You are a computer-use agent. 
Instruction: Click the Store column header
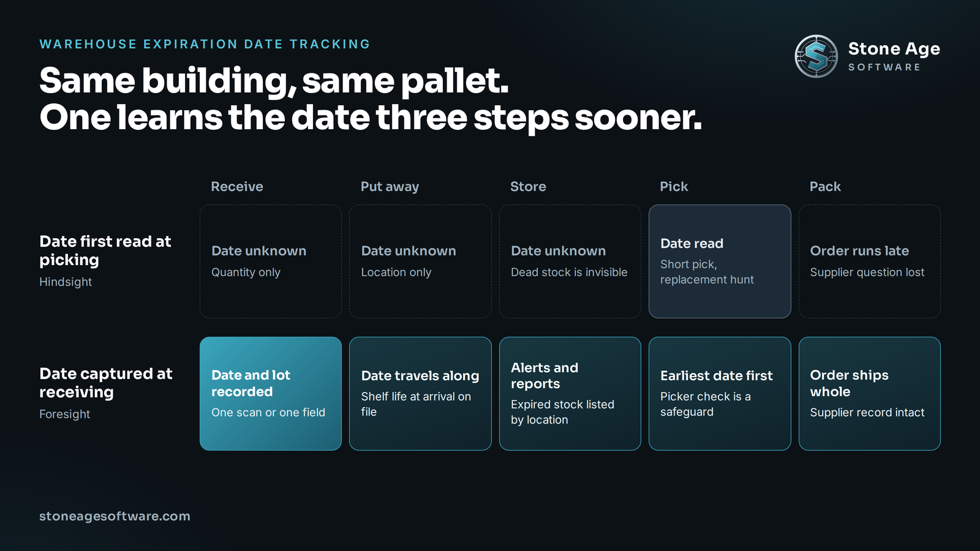pos(528,187)
